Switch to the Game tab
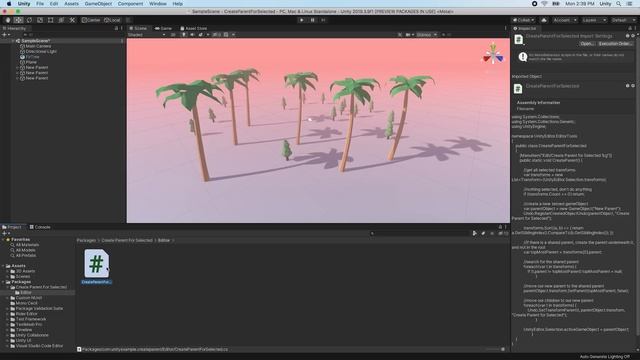Viewport: 640px width, 360px height. [163, 29]
